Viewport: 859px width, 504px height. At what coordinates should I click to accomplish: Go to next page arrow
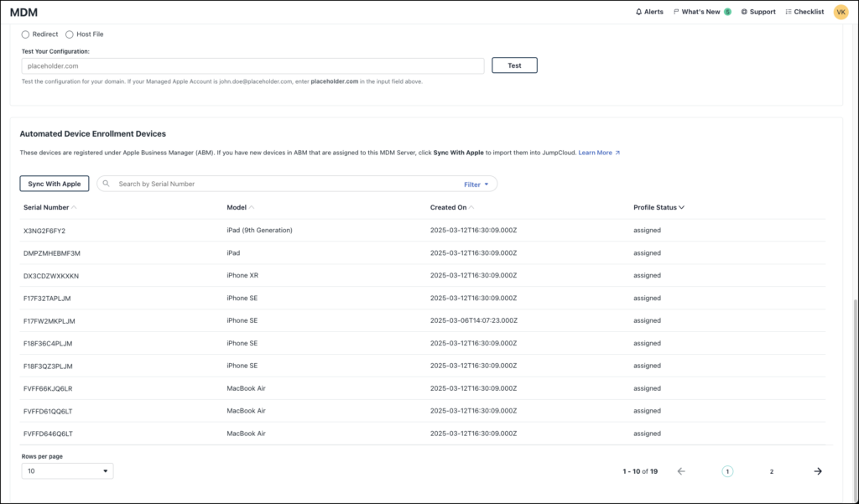click(x=818, y=471)
